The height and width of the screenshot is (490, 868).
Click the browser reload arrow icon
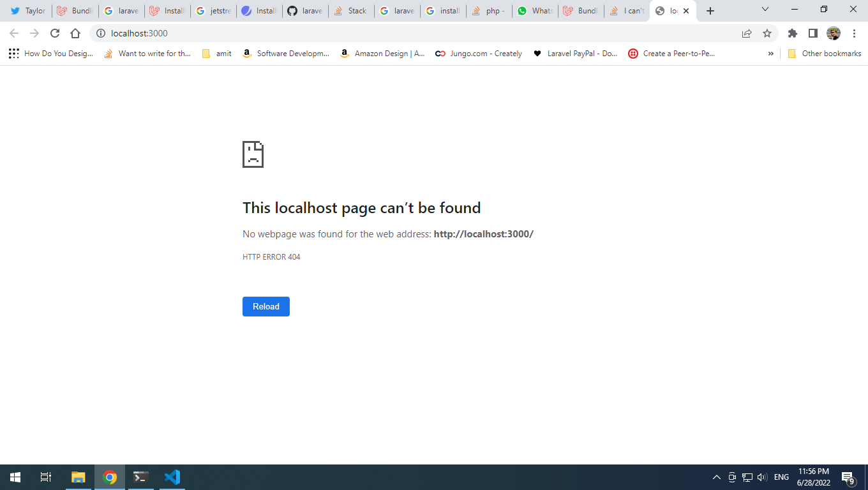pyautogui.click(x=55, y=33)
